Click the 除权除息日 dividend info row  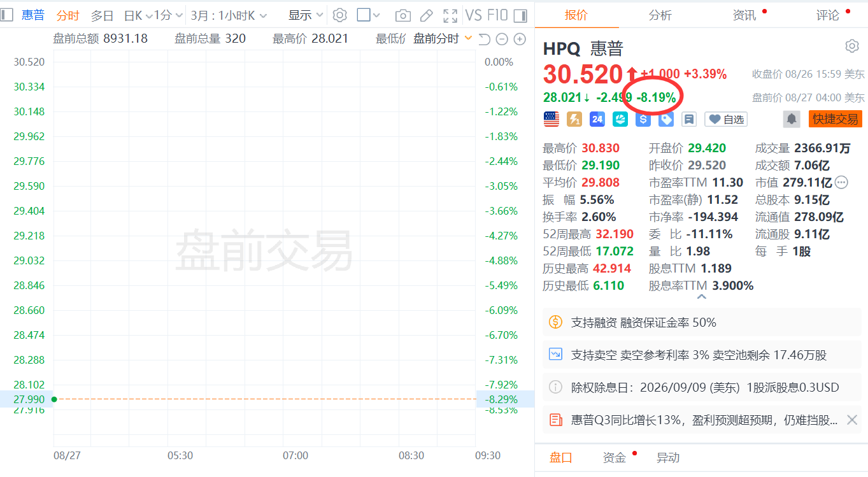point(703,387)
